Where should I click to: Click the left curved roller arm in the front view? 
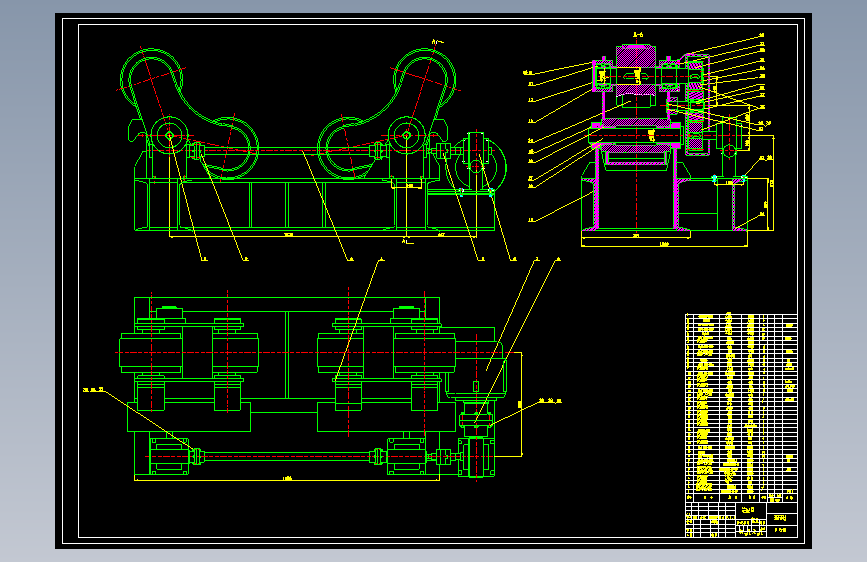[x=188, y=113]
